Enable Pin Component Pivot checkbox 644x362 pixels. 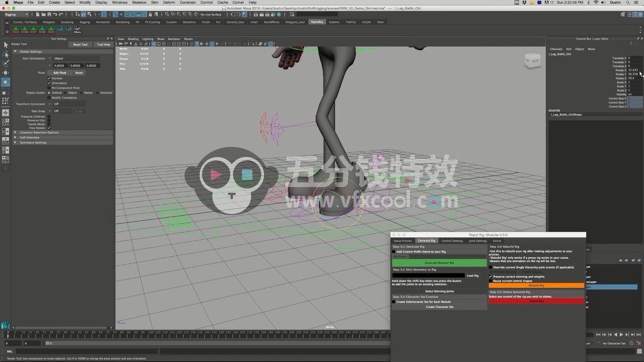click(x=49, y=88)
